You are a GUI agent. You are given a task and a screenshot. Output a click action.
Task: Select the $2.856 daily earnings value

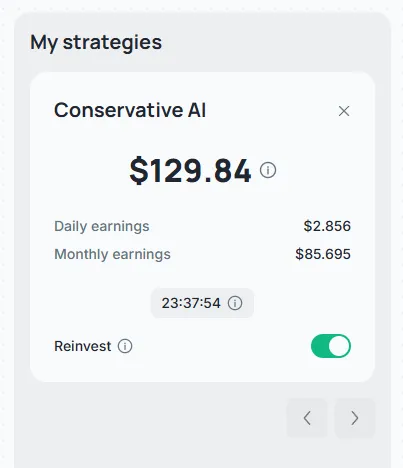tap(327, 226)
